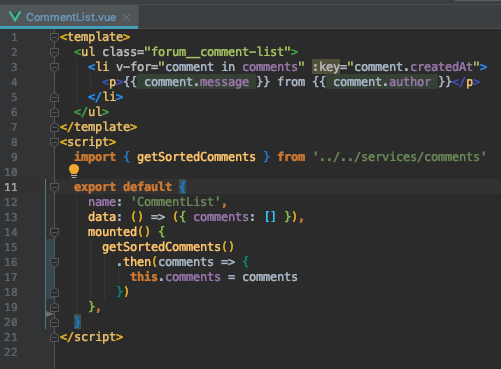Click the string 'CommentList' on line 12
The height and width of the screenshot is (369, 501).
click(175, 202)
